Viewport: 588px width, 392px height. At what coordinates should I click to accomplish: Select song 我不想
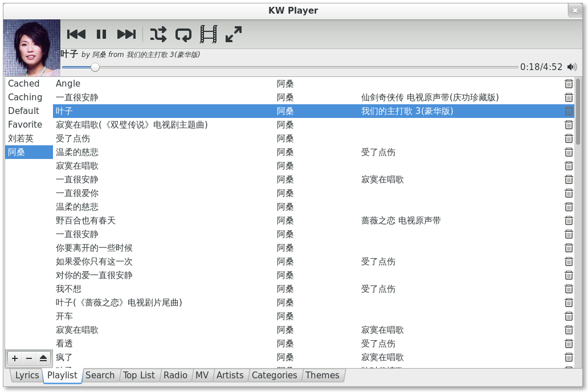68,289
